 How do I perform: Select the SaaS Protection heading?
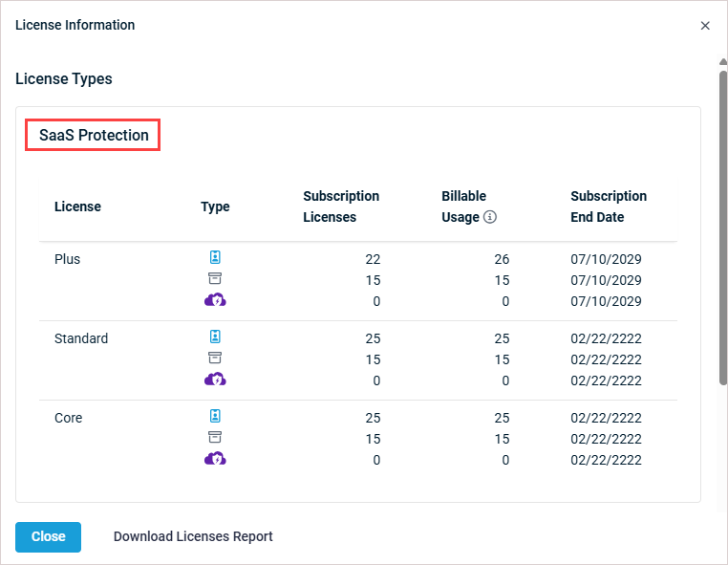pos(94,136)
